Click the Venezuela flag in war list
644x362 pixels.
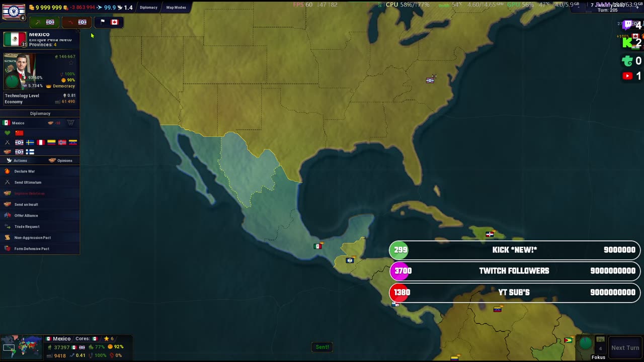73,142
